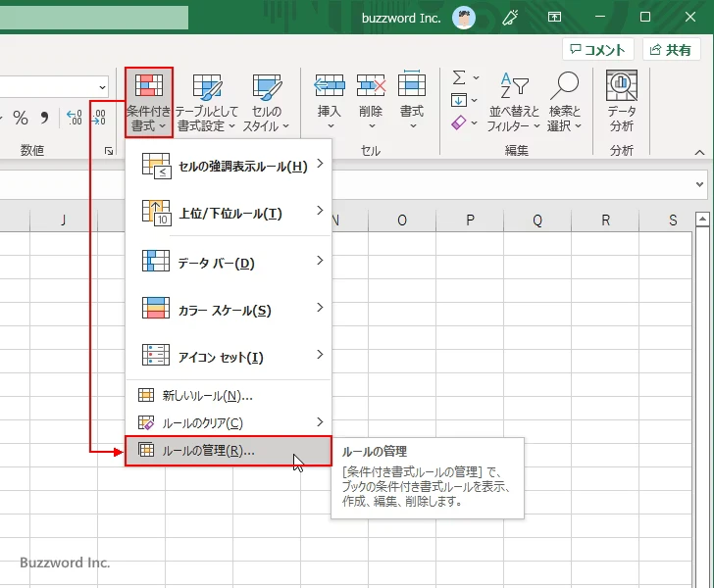This screenshot has height=588, width=714.
Task: Open the Conditional Formatting (条件付き書式) menu button
Action: point(149,102)
